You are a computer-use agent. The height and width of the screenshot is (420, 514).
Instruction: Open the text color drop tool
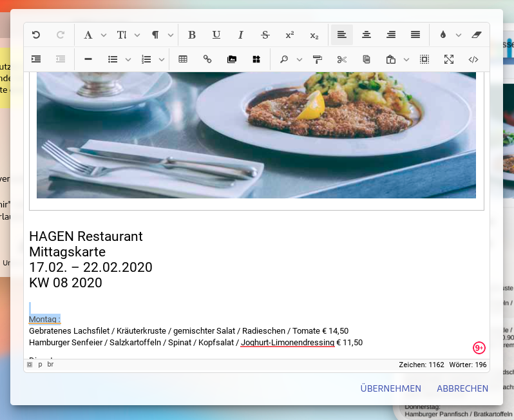[x=443, y=35]
